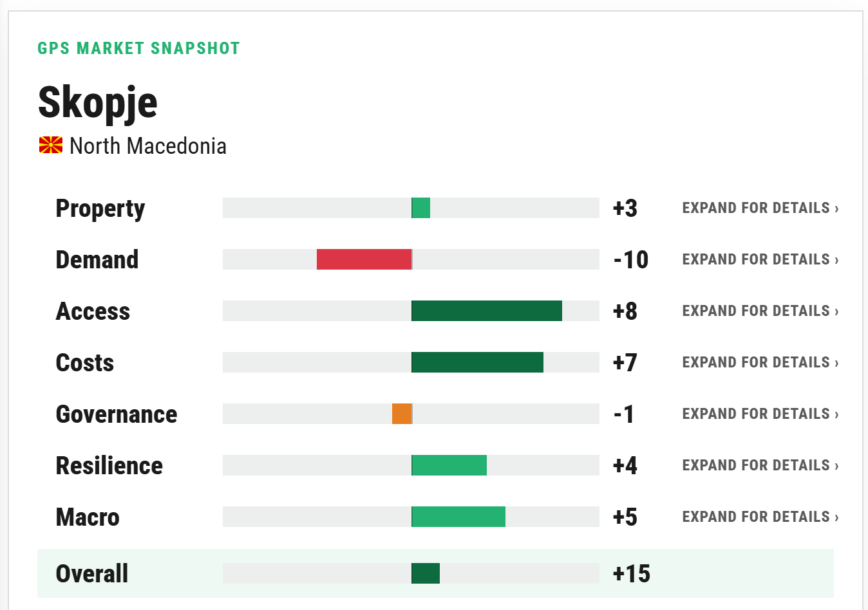Screen dimensions: 868x610
Task: Click the orange Governance score bar
Action: [402, 414]
